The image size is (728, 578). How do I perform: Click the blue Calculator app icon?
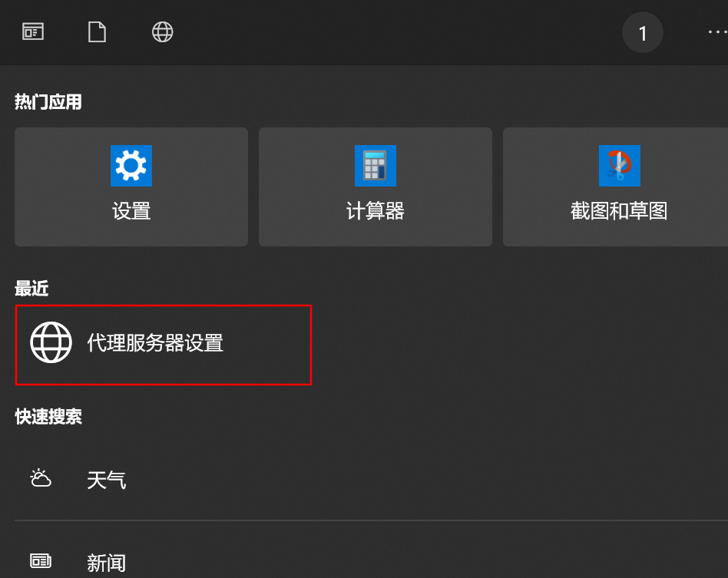pyautogui.click(x=376, y=166)
